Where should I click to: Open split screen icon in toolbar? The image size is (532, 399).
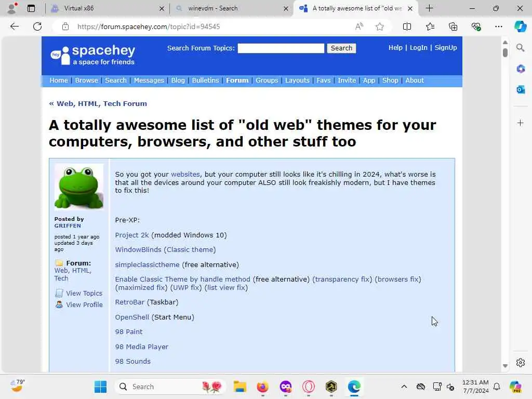(407, 26)
